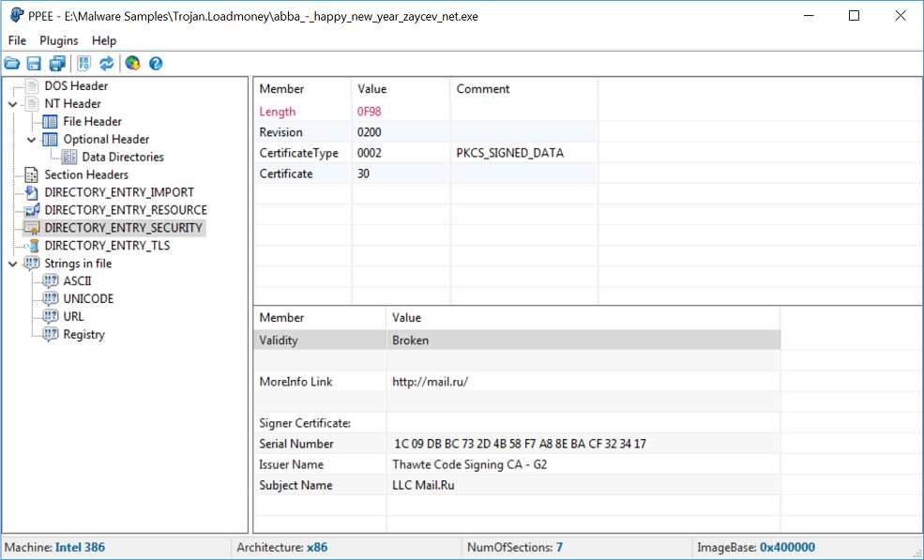Click the PPEE app icon in title bar
Viewport: 924px width, 560px height.
pos(17,15)
